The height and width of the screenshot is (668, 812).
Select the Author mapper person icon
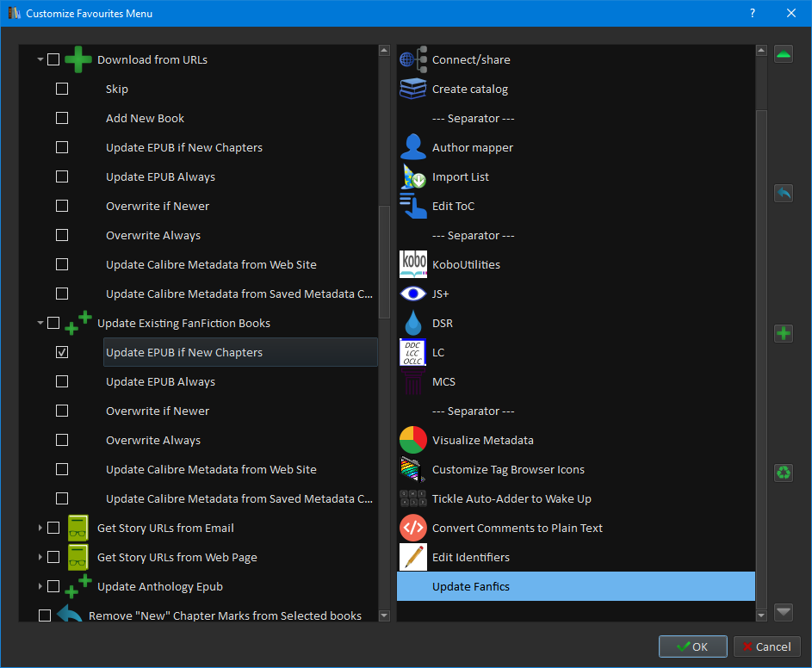[413, 147]
